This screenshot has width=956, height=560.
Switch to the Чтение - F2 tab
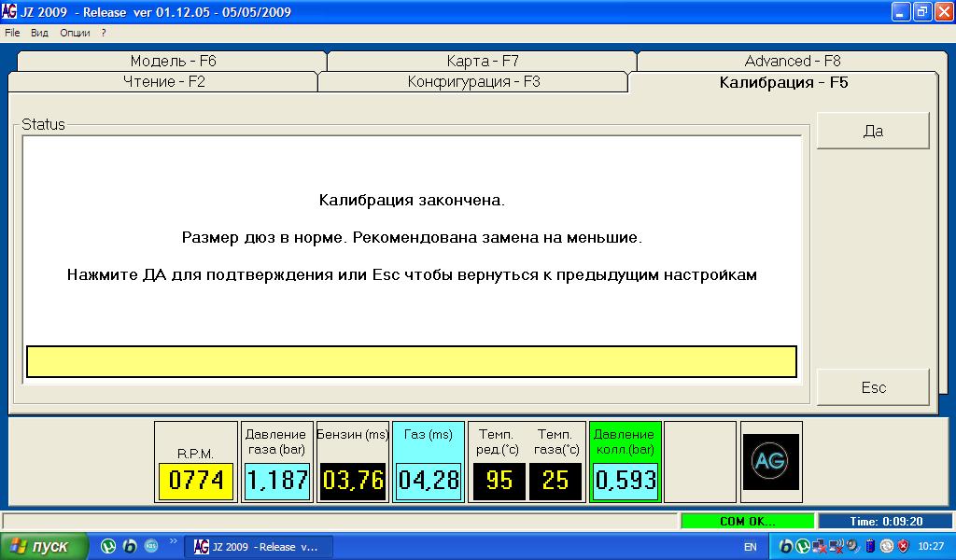coord(163,82)
